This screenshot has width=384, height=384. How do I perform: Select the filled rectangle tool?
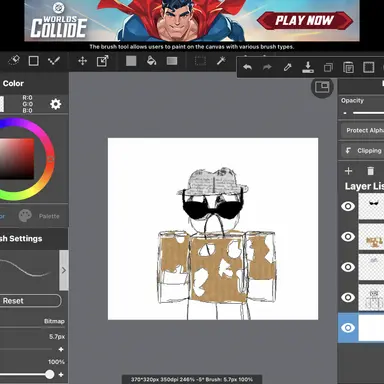tap(131, 61)
